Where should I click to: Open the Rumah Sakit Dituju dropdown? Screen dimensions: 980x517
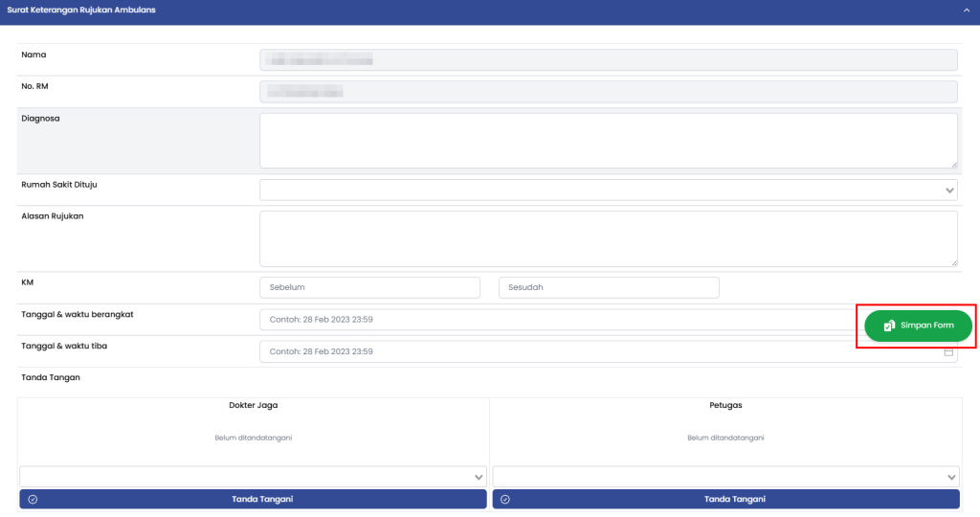608,190
